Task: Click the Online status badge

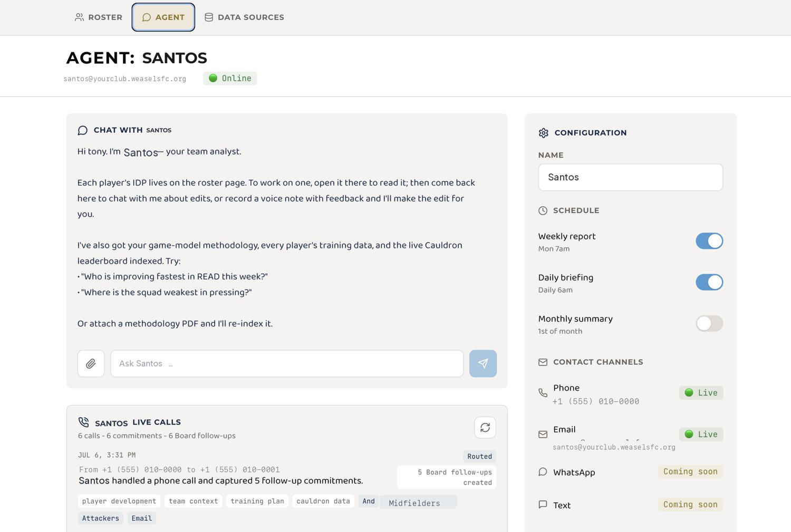Action: pyautogui.click(x=230, y=78)
